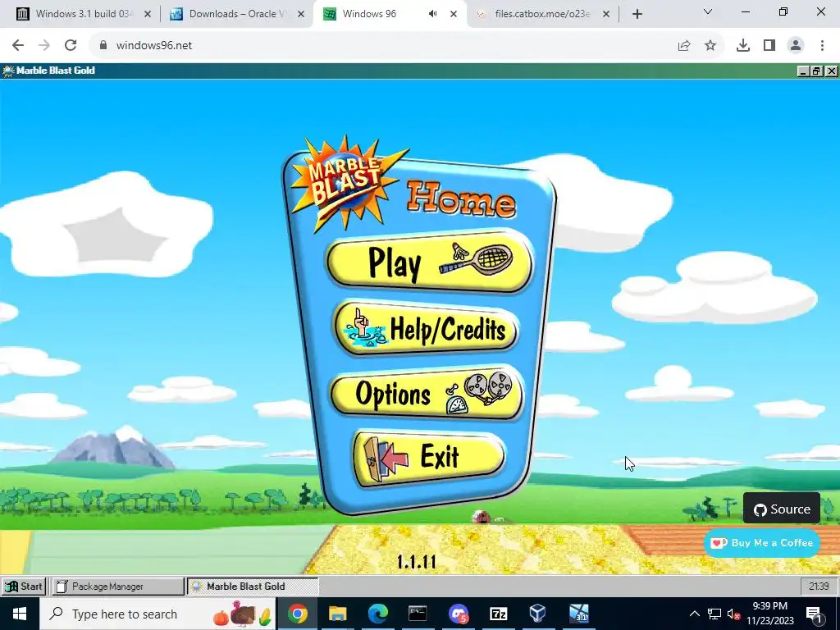Open the Windows Start button

(x=20, y=614)
